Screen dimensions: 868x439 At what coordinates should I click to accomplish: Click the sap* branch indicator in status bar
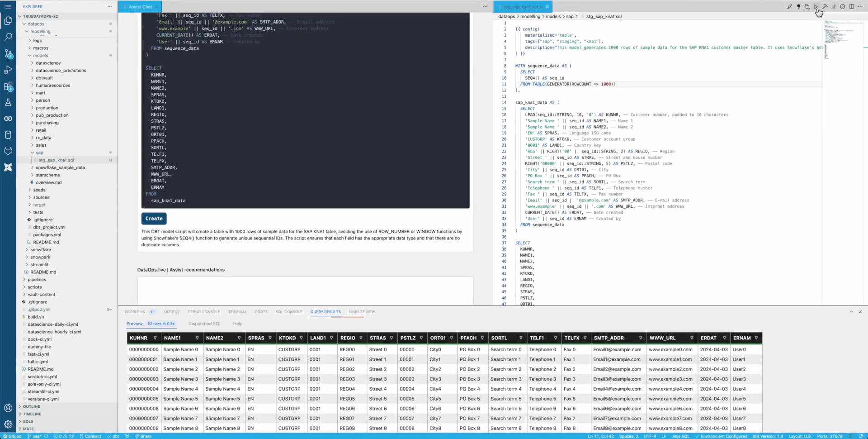click(x=35, y=436)
